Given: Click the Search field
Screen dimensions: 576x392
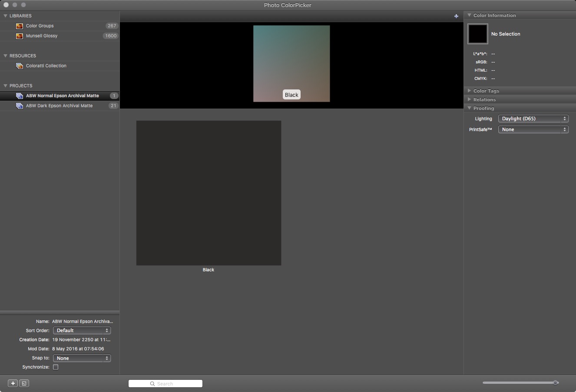Looking at the screenshot, I should point(166,384).
